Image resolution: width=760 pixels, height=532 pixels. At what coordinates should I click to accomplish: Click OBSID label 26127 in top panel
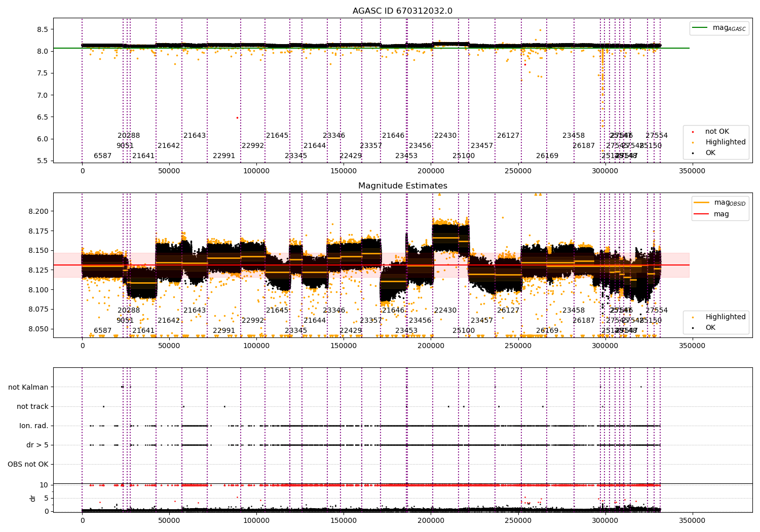coord(508,136)
